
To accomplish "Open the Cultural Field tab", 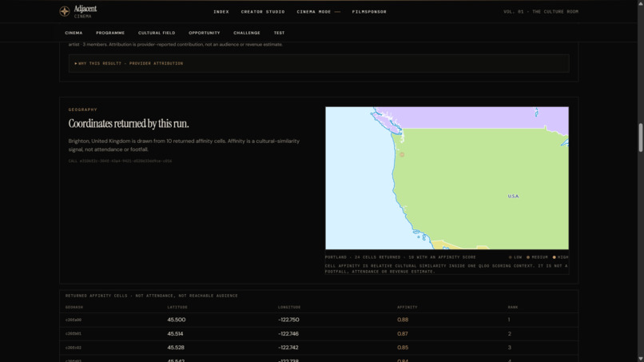I will (x=157, y=33).
